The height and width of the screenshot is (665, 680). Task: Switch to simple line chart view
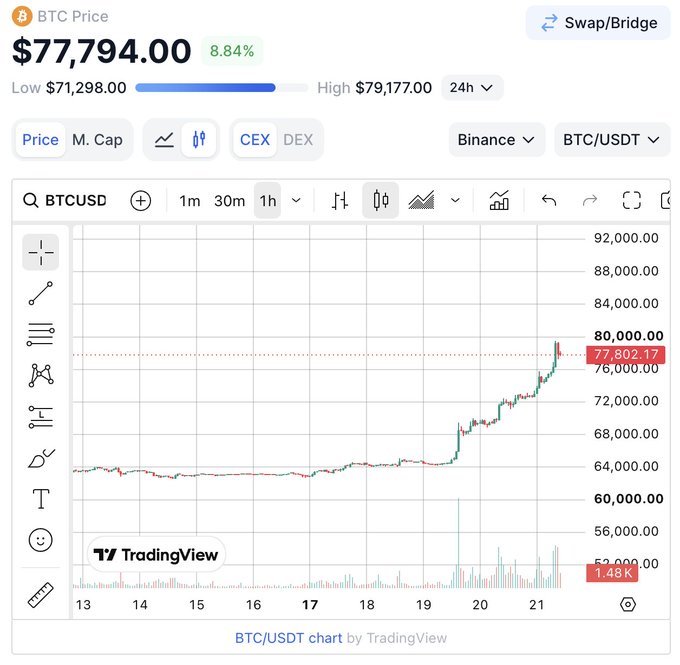pyautogui.click(x=164, y=140)
